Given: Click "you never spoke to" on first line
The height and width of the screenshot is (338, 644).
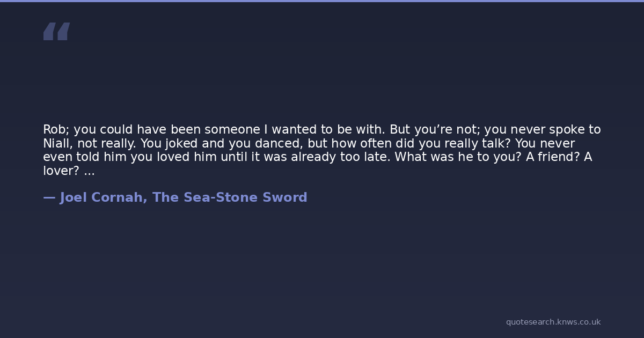Looking at the screenshot, I should (543, 130).
